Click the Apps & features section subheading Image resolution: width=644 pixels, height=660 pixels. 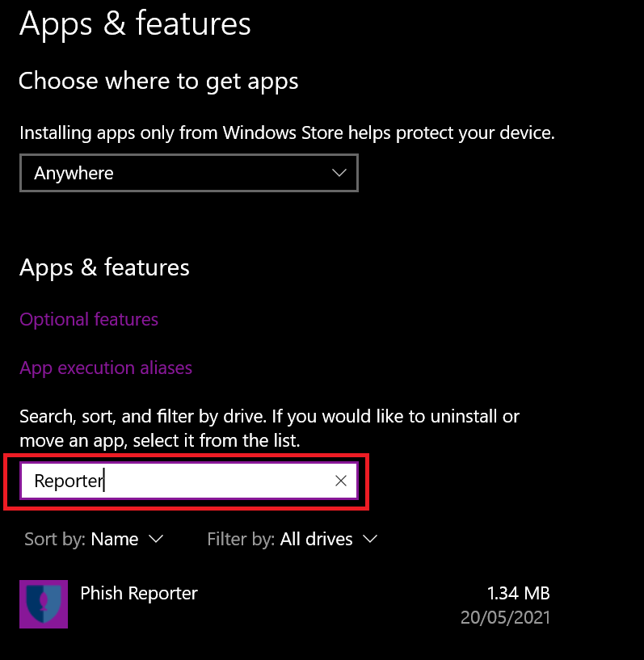[x=104, y=267]
